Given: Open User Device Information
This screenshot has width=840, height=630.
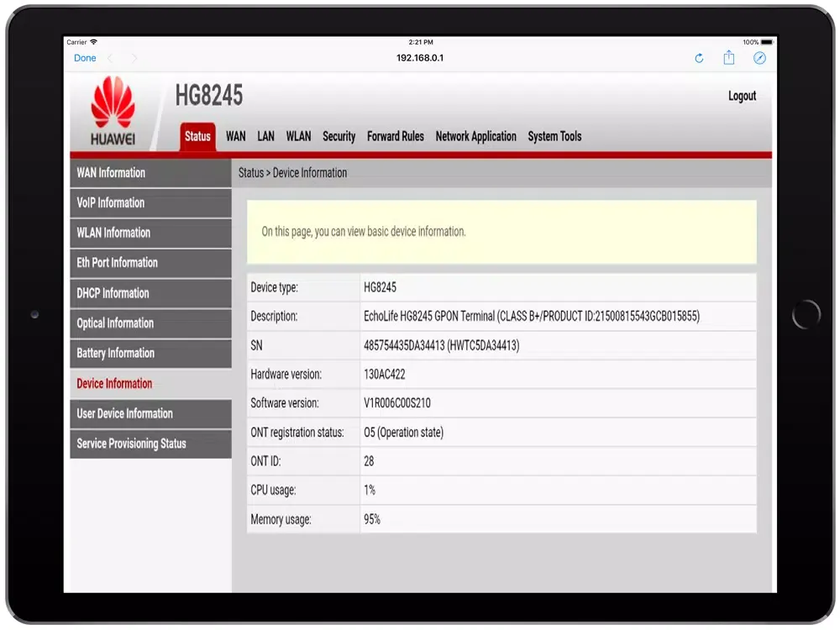Looking at the screenshot, I should tap(150, 413).
